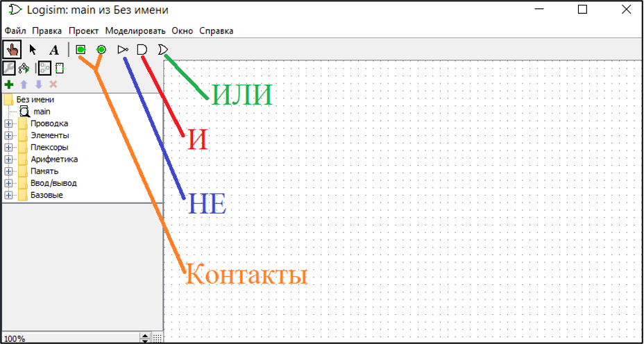Click the zoom level stepper arrows
The width and height of the screenshot is (644, 344).
(144, 338)
